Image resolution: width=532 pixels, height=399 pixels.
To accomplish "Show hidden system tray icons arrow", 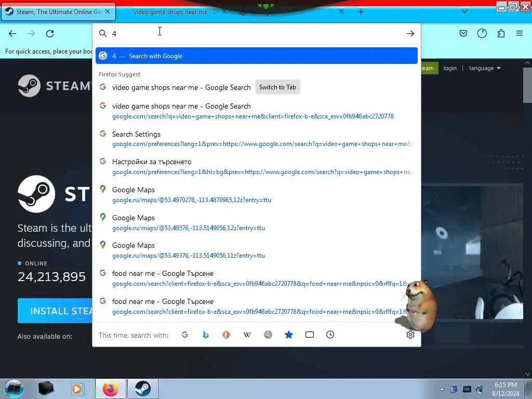I will click(442, 389).
